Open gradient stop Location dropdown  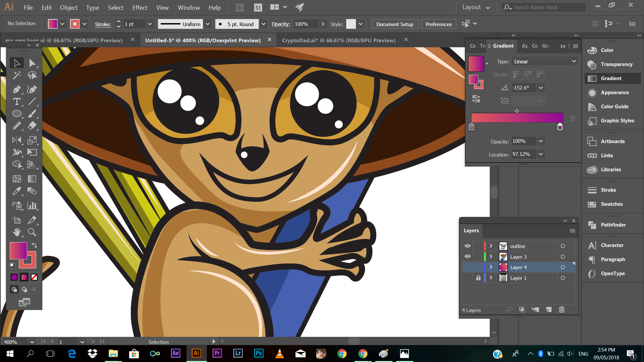coord(541,154)
